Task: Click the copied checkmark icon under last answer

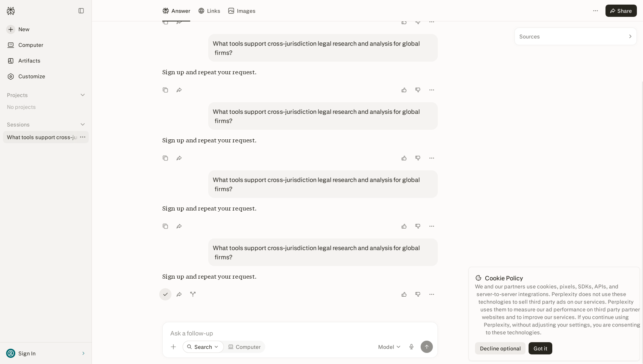Action: (x=165, y=294)
